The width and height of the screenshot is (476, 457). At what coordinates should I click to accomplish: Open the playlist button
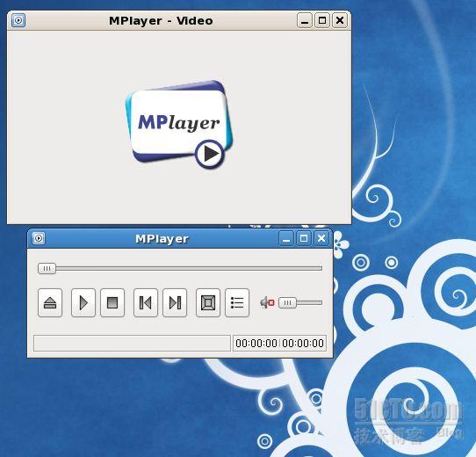[x=237, y=302]
